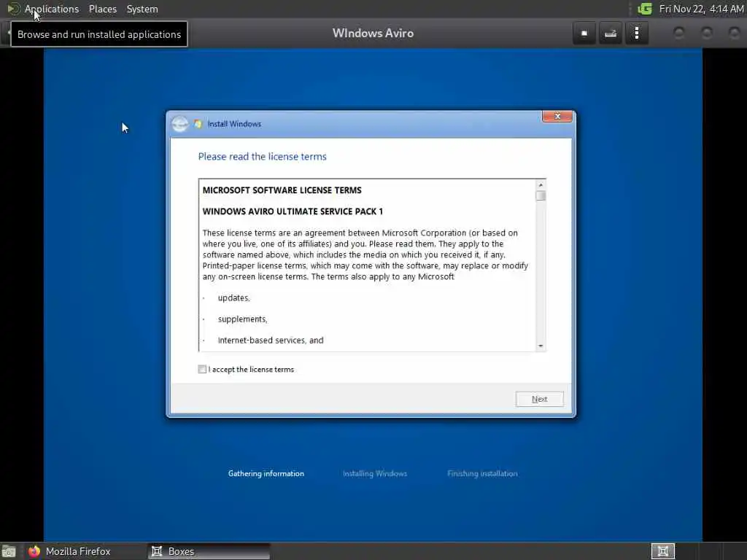Click the MICROSOFT SOFTWARE LICENSE TERMS heading
The height and width of the screenshot is (560, 747).
[x=282, y=190]
